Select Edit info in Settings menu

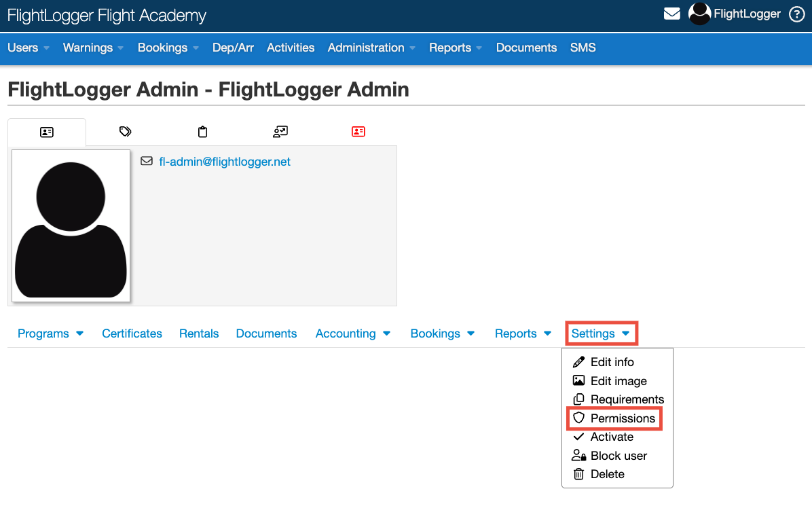tap(612, 362)
